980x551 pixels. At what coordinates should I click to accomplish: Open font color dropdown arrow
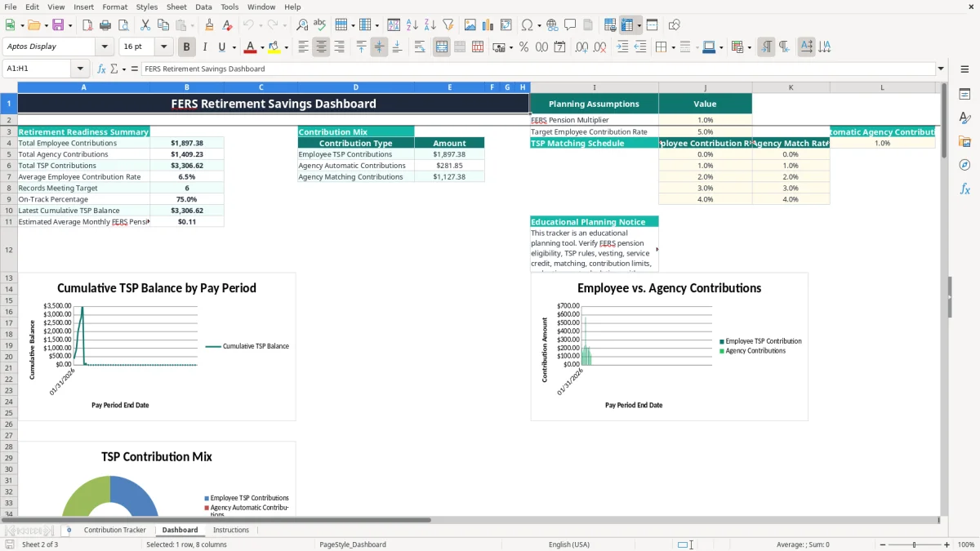[262, 47]
